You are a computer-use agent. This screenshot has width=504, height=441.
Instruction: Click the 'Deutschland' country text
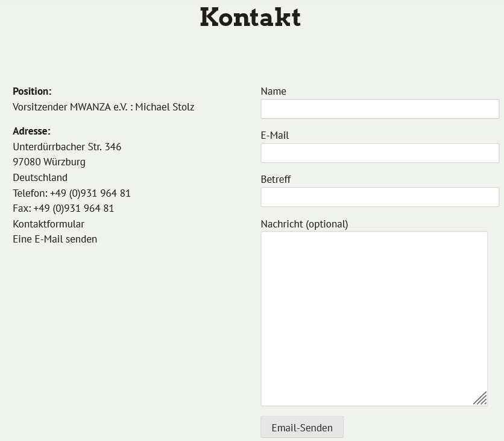click(x=40, y=178)
